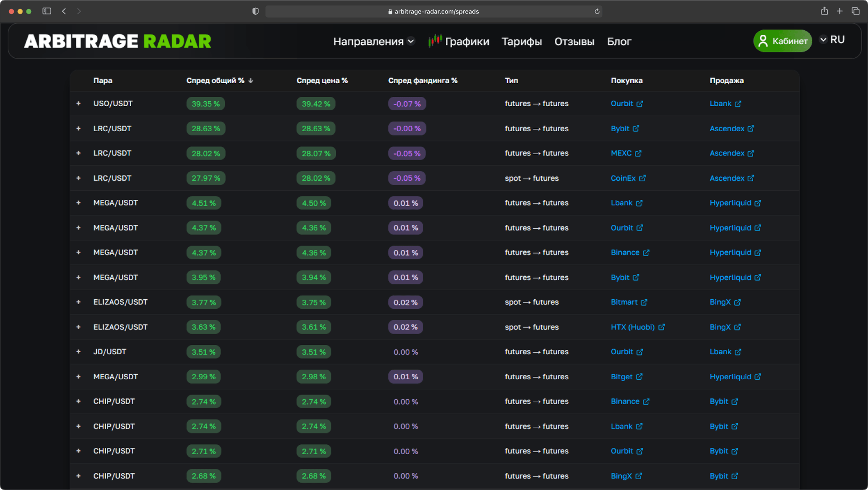Go to the Отзывы section
Screen dimensions: 868x490
click(574, 41)
